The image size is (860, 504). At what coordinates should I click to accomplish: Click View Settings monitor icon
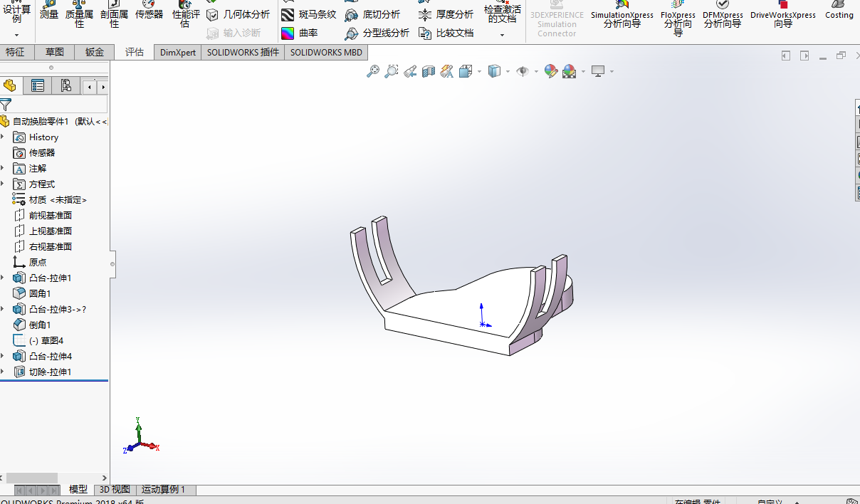[x=598, y=71]
